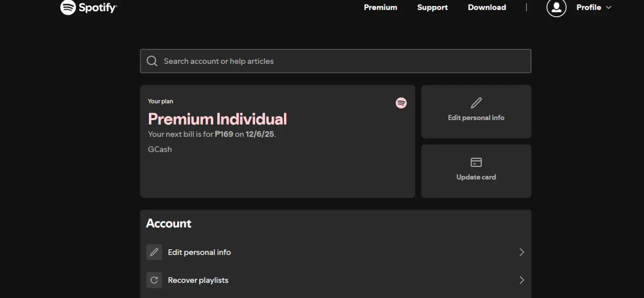Screen dimensions: 644x298
Task: Click the Update card tile
Action: [x=476, y=171]
